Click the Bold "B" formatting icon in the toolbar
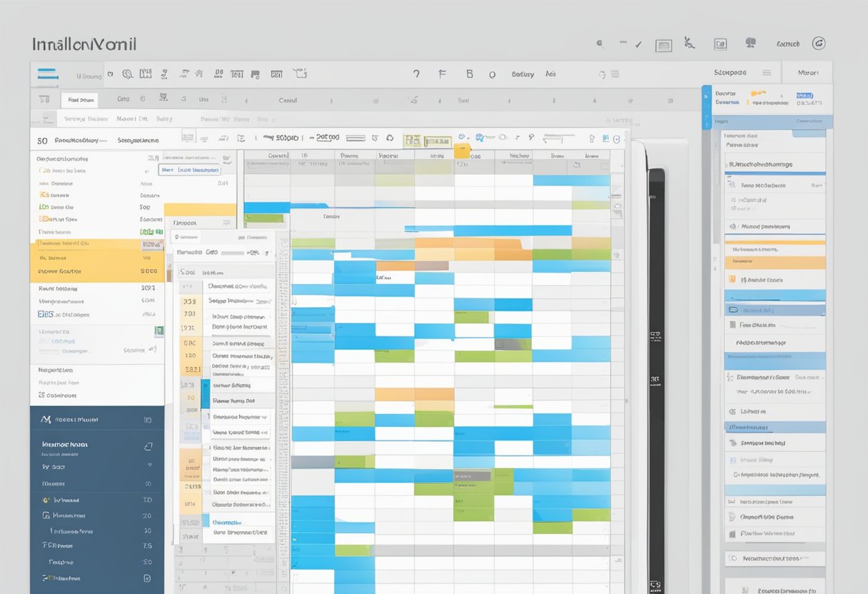Viewport: 868px width, 594px height. tap(470, 74)
